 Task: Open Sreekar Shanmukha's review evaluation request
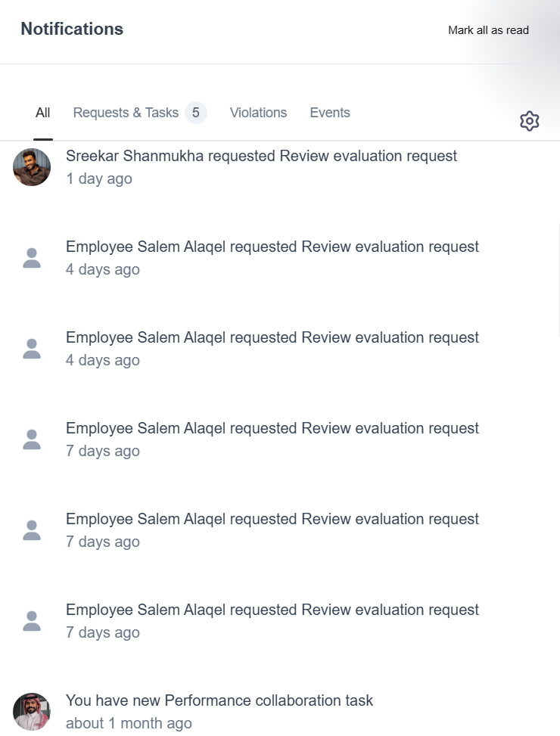[x=261, y=157]
